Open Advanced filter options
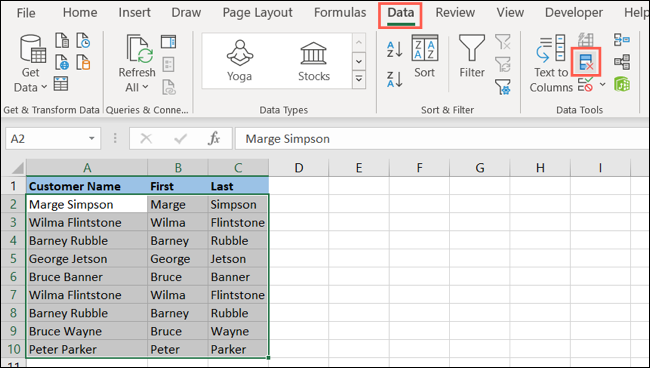 (502, 87)
